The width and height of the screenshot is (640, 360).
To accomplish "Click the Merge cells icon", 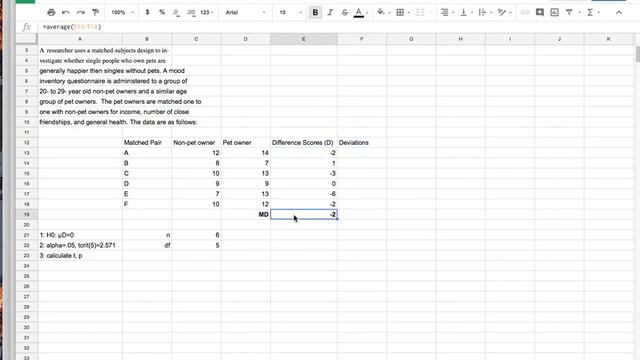I will coord(420,13).
